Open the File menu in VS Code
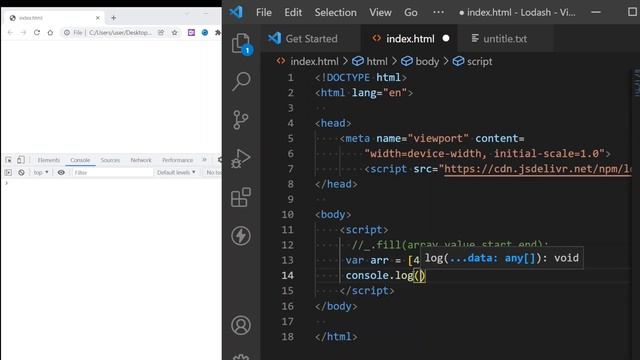 (264, 12)
